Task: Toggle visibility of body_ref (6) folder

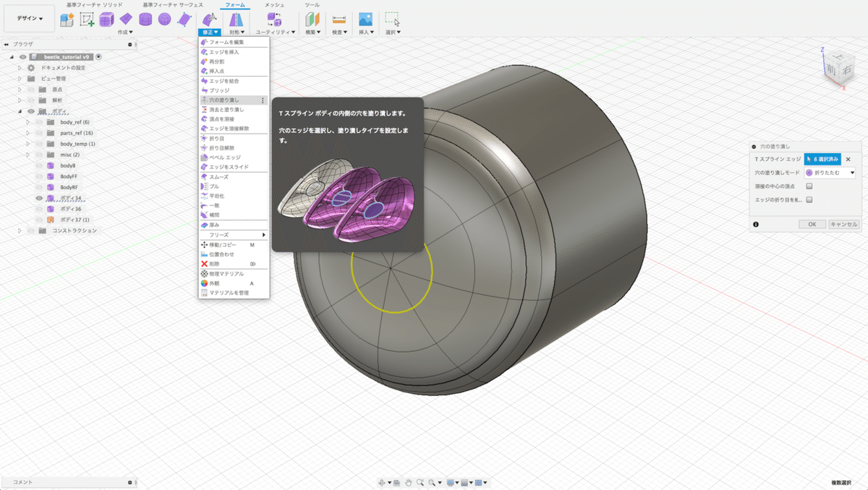Action: [x=41, y=122]
